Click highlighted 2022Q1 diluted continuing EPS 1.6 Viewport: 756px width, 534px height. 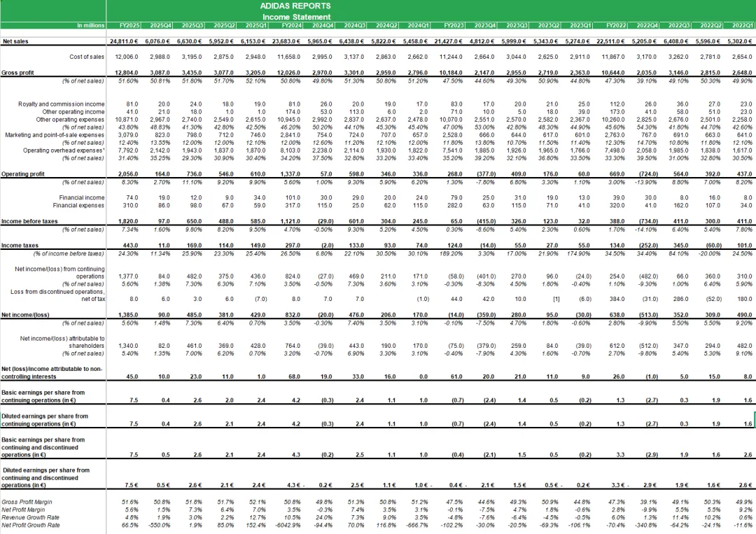pos(748,424)
